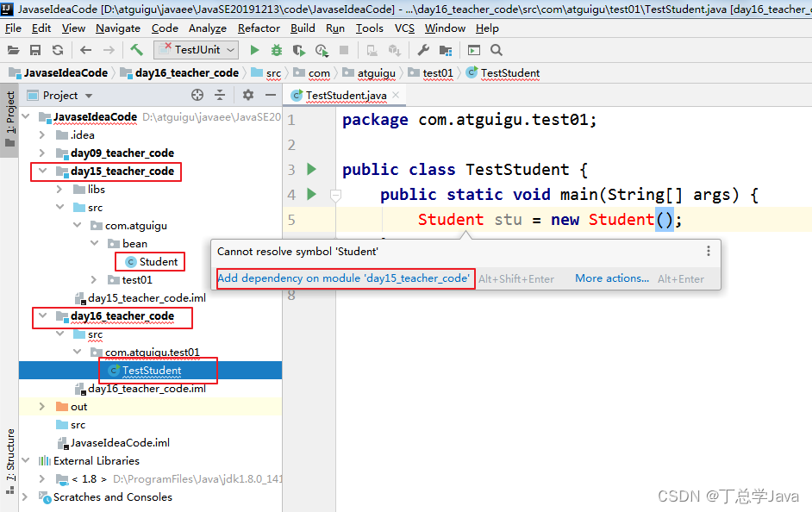Collapse all in the Project panel
The image size is (812, 512).
point(220,95)
